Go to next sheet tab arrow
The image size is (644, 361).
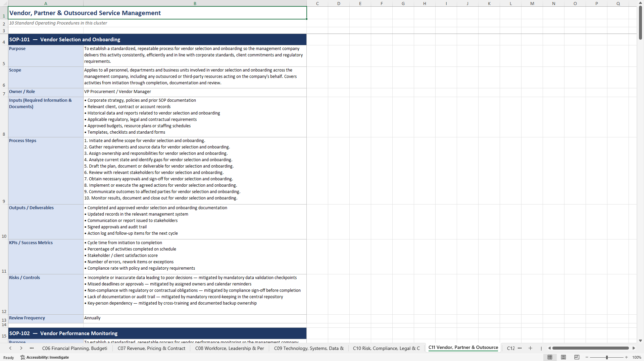pos(21,348)
